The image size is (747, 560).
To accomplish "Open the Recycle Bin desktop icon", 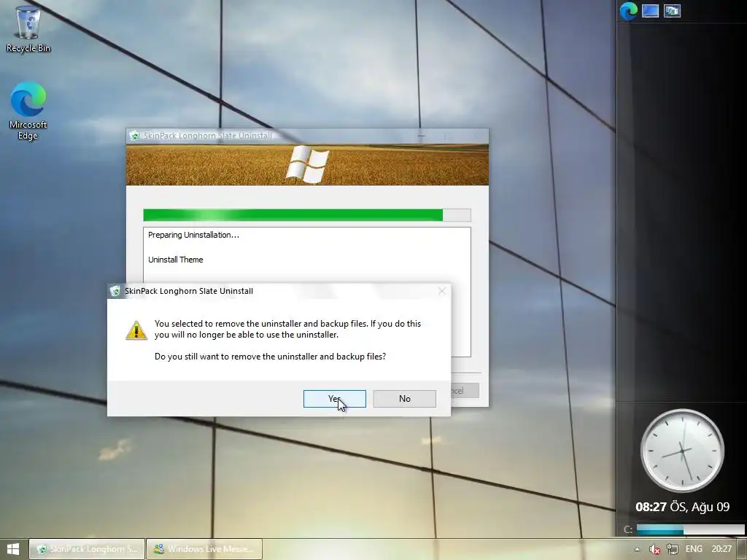I will click(x=28, y=28).
